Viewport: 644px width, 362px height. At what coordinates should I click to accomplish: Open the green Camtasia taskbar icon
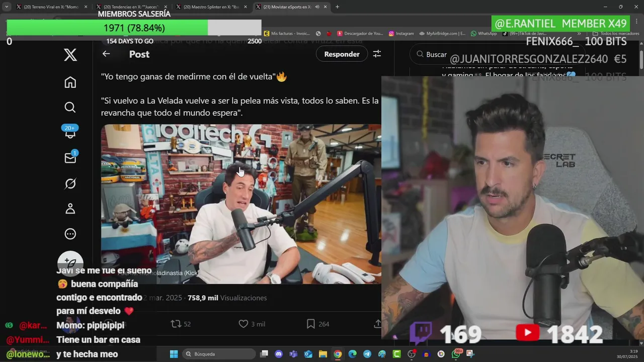[396, 354]
